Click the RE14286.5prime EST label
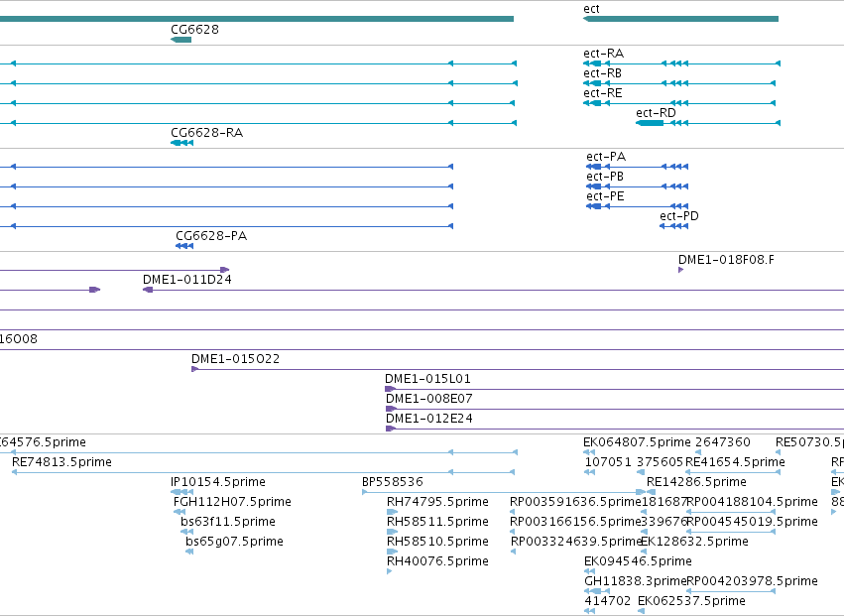844x616 pixels. tap(696, 482)
